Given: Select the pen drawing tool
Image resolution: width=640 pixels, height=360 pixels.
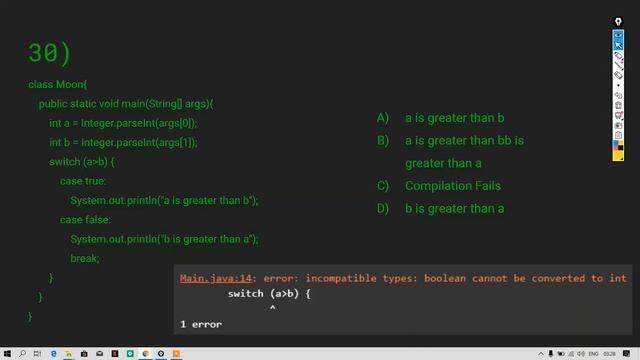Looking at the screenshot, I should (618, 56).
